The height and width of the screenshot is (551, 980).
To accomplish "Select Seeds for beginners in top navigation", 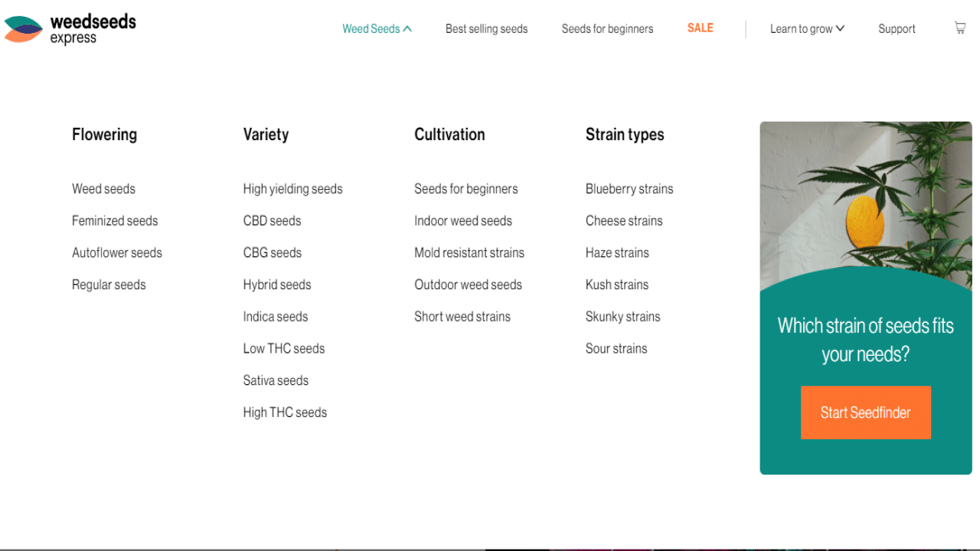I will [x=607, y=29].
